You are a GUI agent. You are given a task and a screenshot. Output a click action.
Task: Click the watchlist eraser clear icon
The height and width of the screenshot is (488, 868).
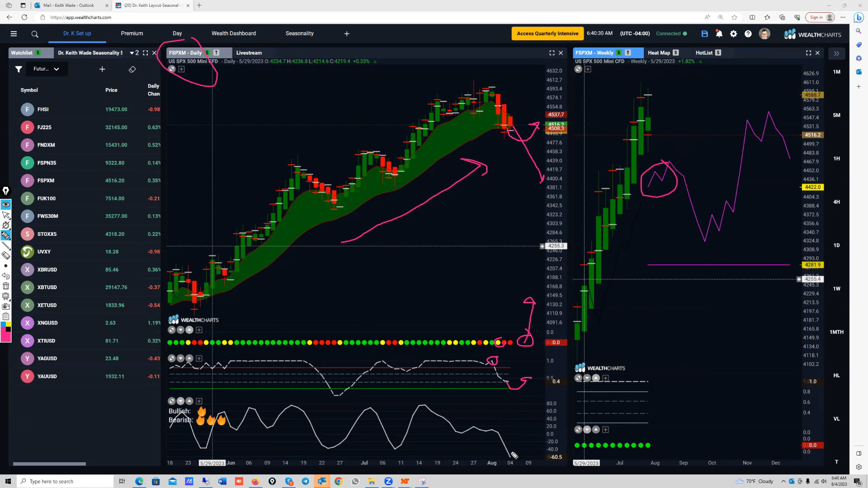(132, 69)
